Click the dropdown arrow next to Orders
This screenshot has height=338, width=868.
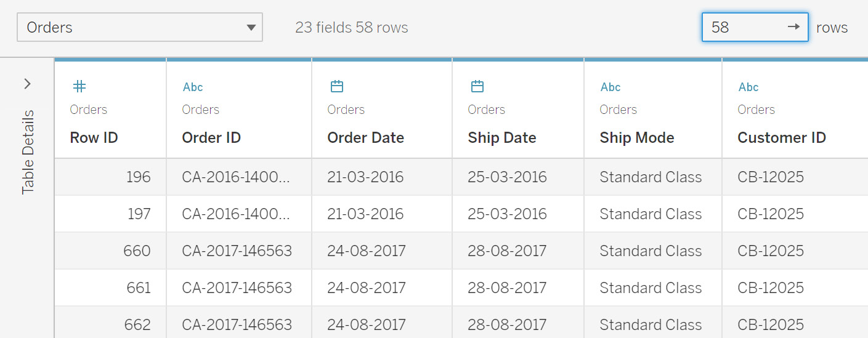click(251, 28)
